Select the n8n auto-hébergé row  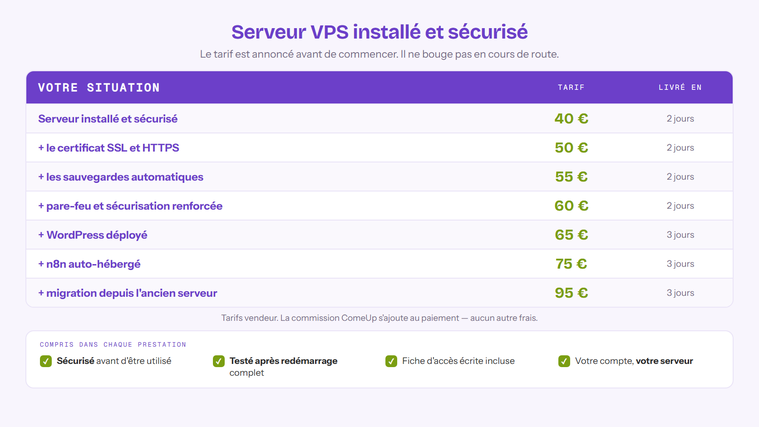pos(380,264)
